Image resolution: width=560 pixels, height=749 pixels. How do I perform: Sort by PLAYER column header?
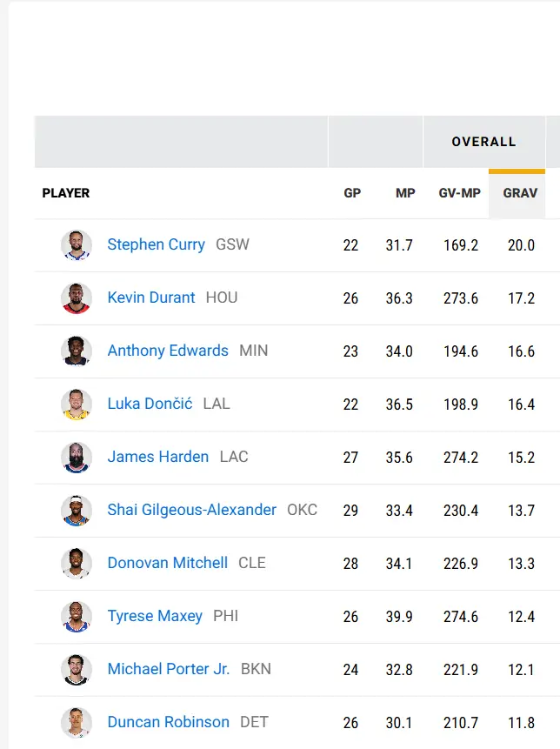[x=66, y=193]
